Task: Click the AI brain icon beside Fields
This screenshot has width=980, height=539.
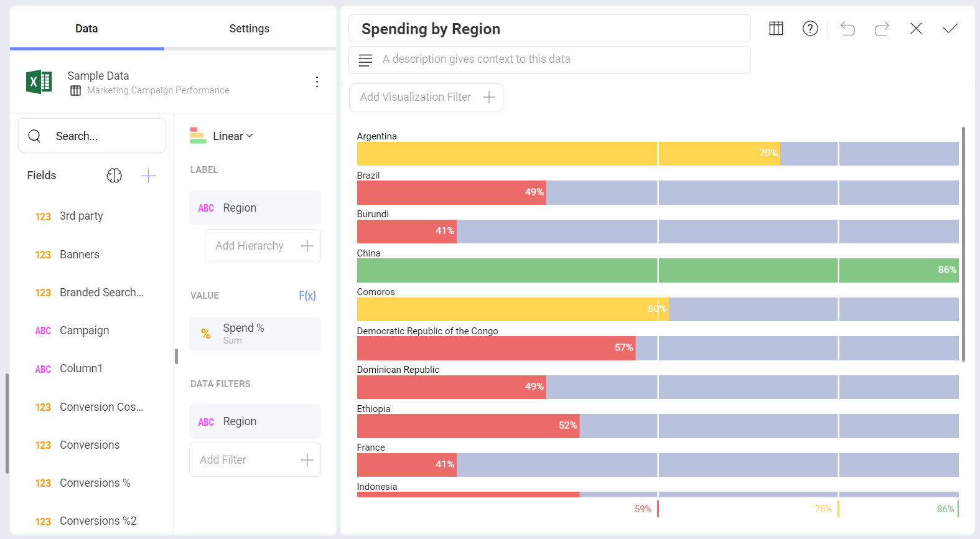Action: point(114,176)
